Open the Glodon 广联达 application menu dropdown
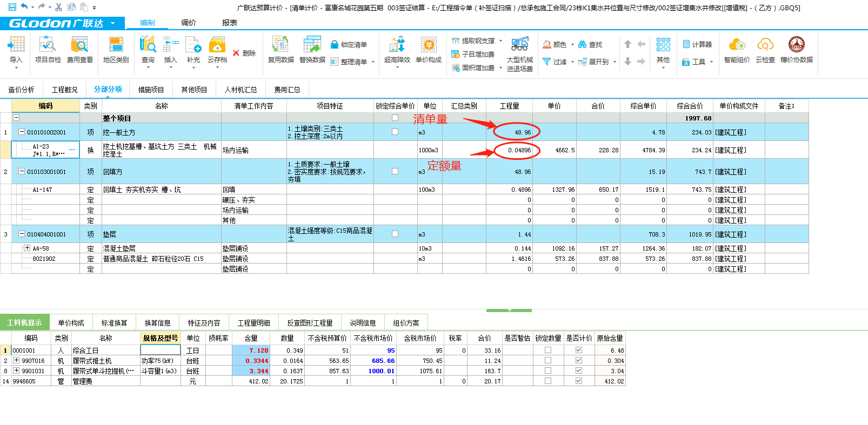Screen dimensions: 868x425 coord(112,23)
